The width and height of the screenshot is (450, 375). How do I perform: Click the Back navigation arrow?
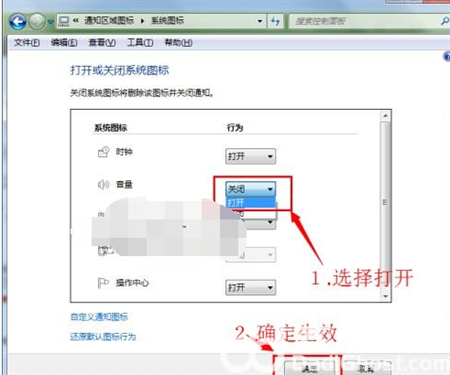click(x=17, y=22)
